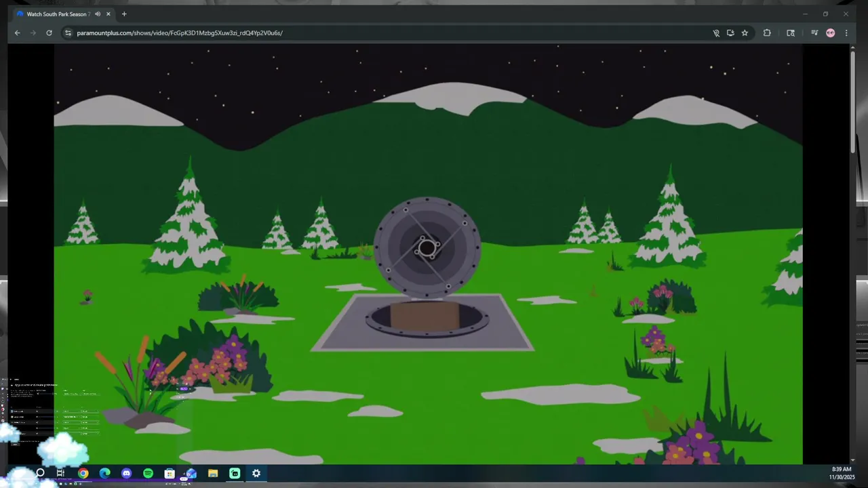868x488 pixels.
Task: Restore down the Chrome window
Action: (x=825, y=14)
